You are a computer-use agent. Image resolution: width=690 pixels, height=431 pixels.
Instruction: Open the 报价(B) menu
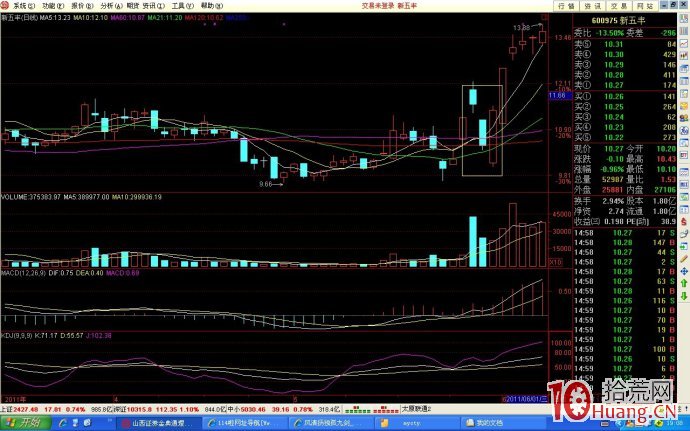(x=82, y=6)
